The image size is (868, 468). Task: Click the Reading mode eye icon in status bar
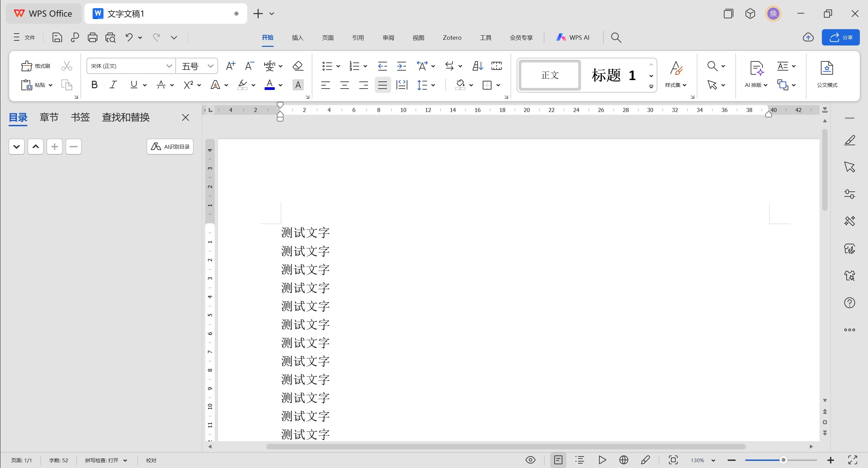coord(531,460)
